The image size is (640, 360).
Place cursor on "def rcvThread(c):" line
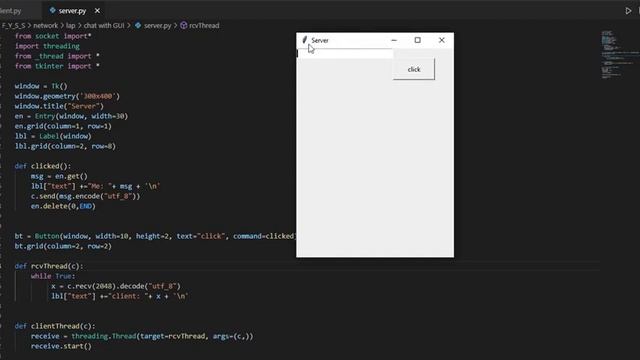(x=49, y=266)
